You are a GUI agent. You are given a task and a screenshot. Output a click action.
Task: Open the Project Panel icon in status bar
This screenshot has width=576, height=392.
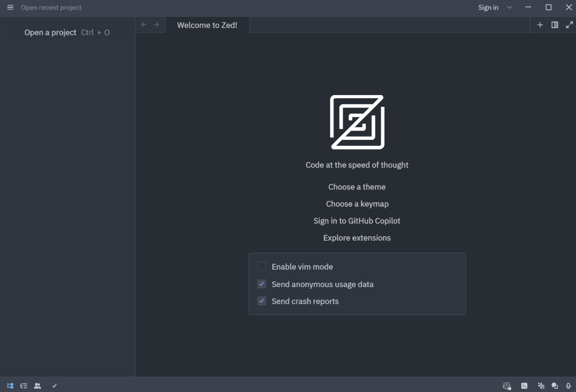click(x=10, y=385)
